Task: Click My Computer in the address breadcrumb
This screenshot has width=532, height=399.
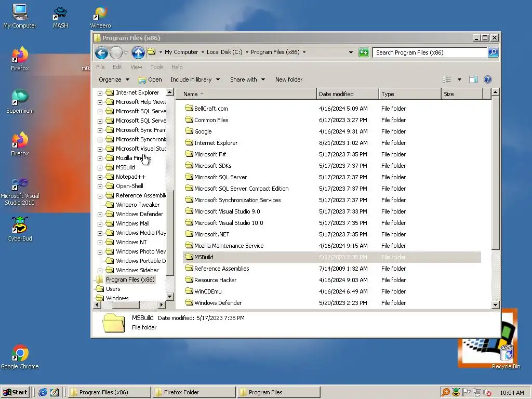Action: 181,52
